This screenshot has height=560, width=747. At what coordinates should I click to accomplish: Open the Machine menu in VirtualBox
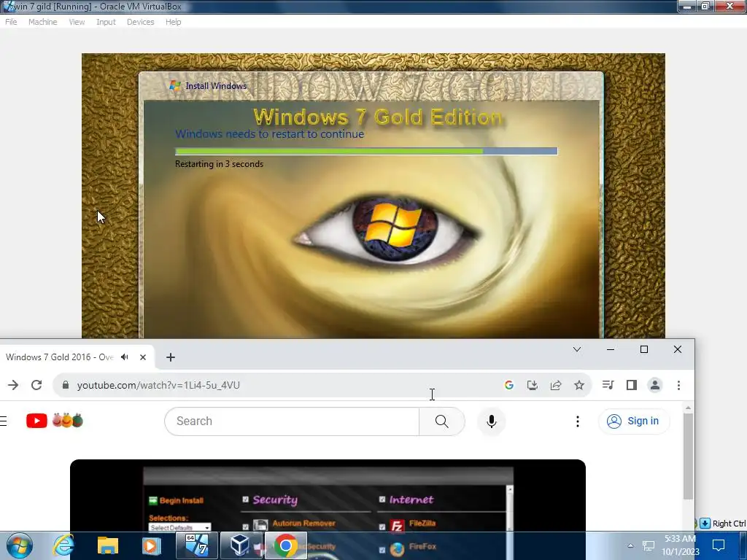click(x=42, y=22)
